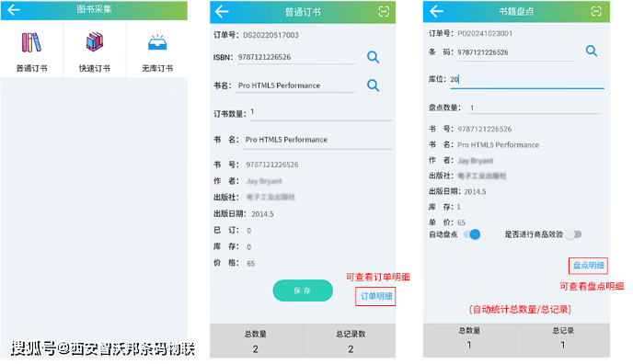Open 无库订书 inbox tray icon

click(x=157, y=42)
